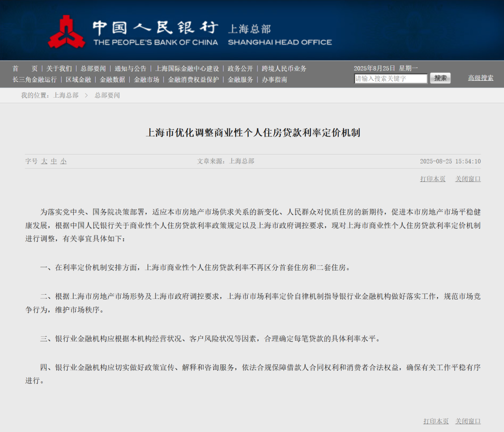Open 政务公开 navigation link
The image size is (504, 432).
[240, 69]
